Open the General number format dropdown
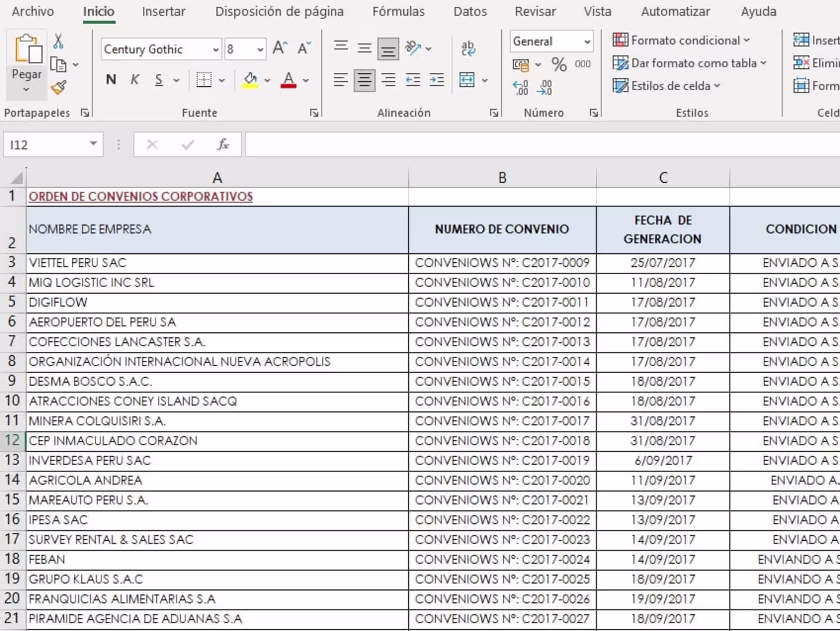 587,41
